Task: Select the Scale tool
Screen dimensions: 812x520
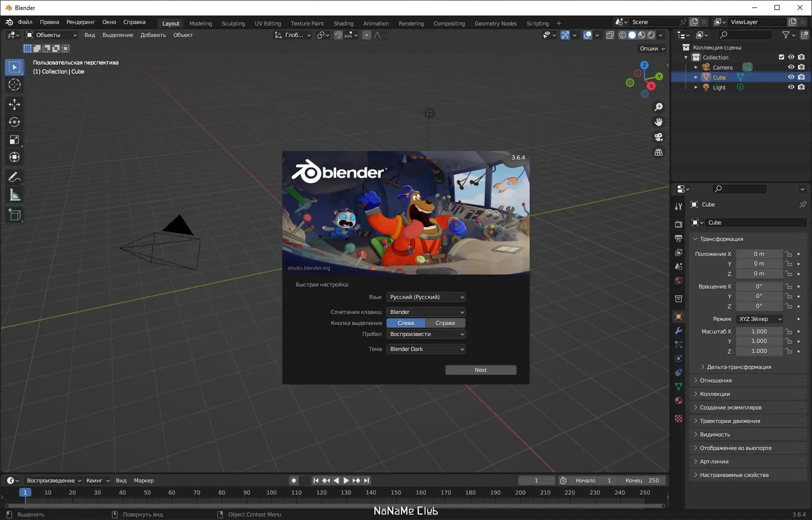Action: (x=14, y=140)
